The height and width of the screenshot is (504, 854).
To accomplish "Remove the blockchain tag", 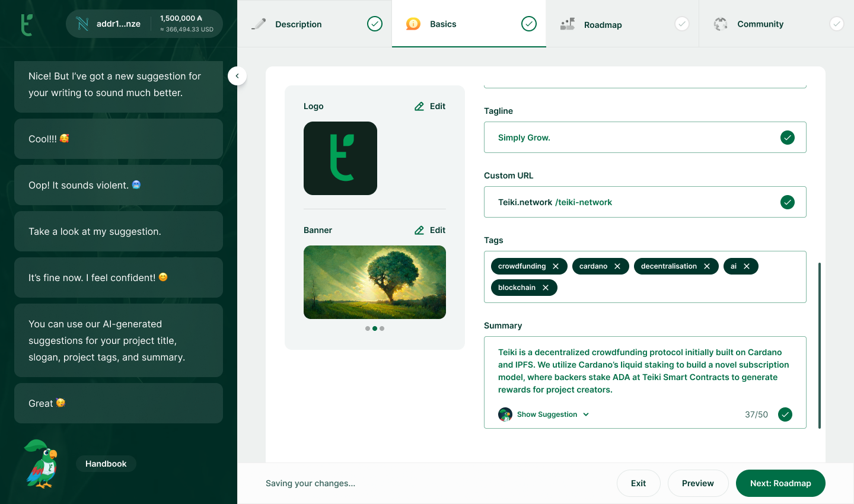I will [x=546, y=288].
